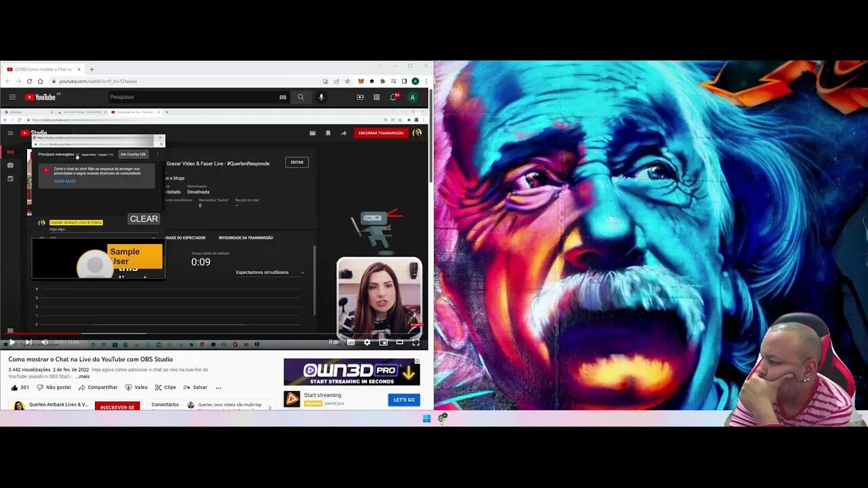The image size is (868, 488).
Task: Open Chrome tab search dropdown arrow
Action: 378,66
